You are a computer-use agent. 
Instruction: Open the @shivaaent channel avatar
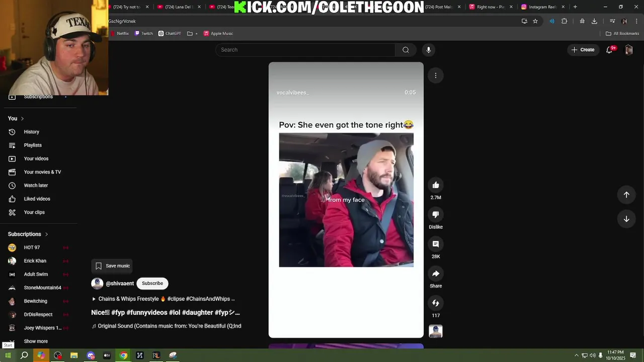click(x=97, y=284)
